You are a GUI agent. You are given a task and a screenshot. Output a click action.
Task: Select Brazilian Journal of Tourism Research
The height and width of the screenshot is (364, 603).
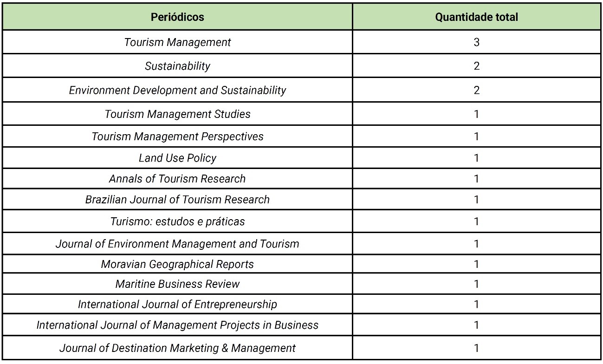click(x=177, y=200)
